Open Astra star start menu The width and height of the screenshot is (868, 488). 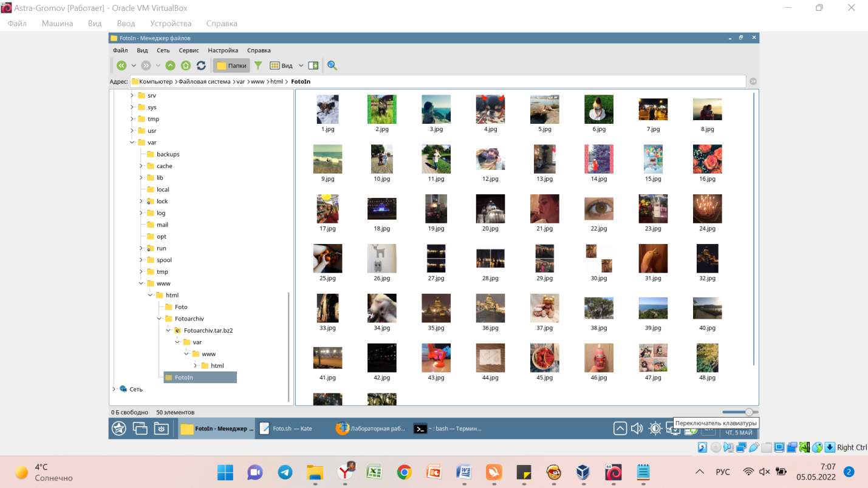click(119, 429)
